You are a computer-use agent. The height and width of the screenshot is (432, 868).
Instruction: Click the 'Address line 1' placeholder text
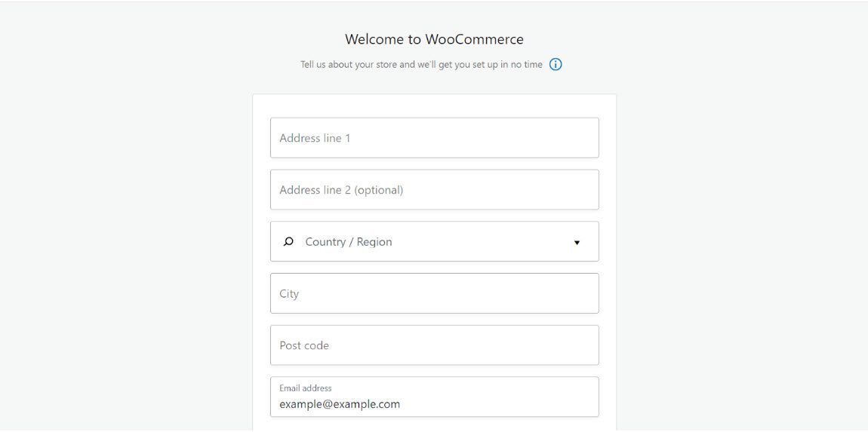click(x=315, y=138)
